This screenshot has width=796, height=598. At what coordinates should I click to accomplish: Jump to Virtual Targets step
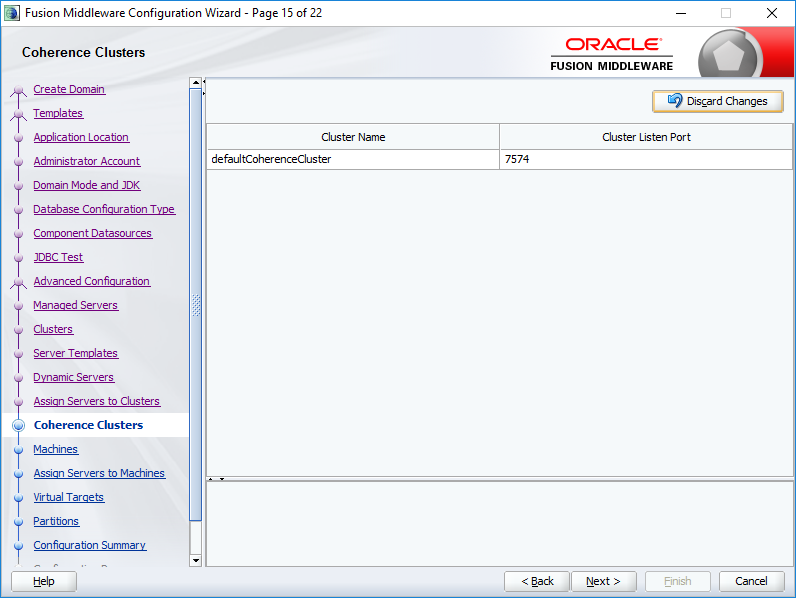69,497
